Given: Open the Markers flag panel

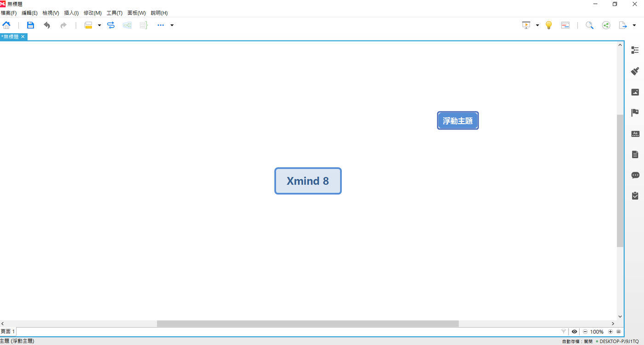Looking at the screenshot, I should pyautogui.click(x=635, y=113).
